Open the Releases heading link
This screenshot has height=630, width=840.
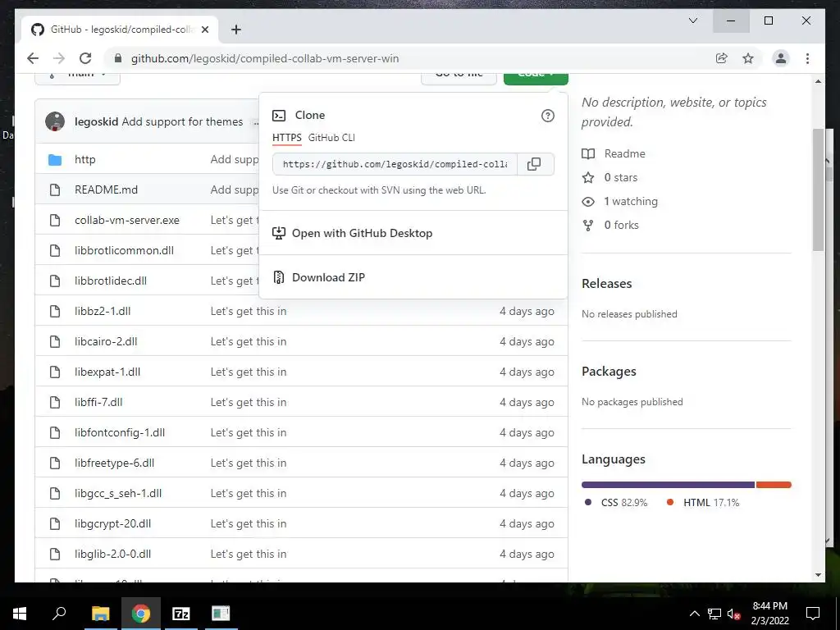tap(607, 283)
